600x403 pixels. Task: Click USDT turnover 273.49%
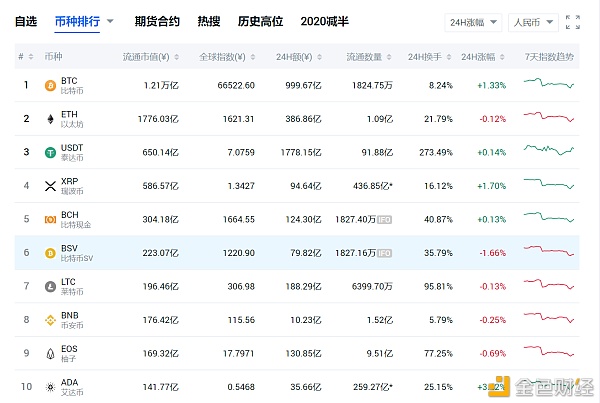coord(436,153)
